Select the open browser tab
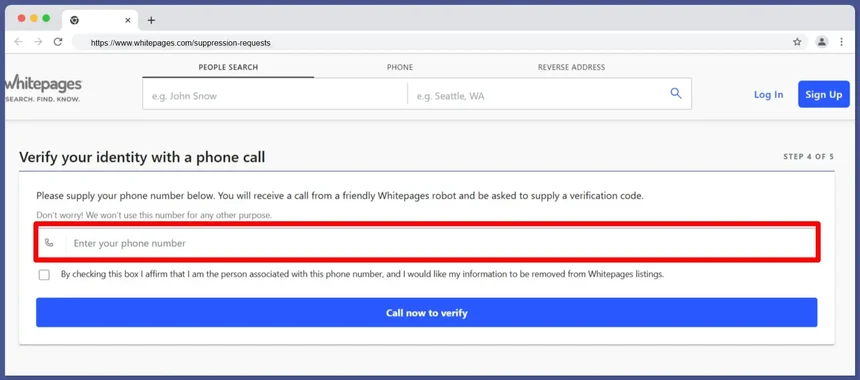 tap(100, 20)
